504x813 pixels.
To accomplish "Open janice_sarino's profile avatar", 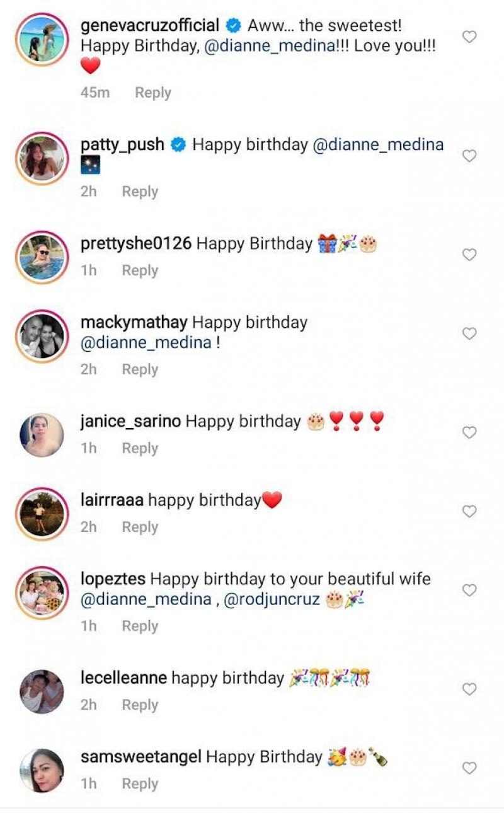I will tap(42, 435).
